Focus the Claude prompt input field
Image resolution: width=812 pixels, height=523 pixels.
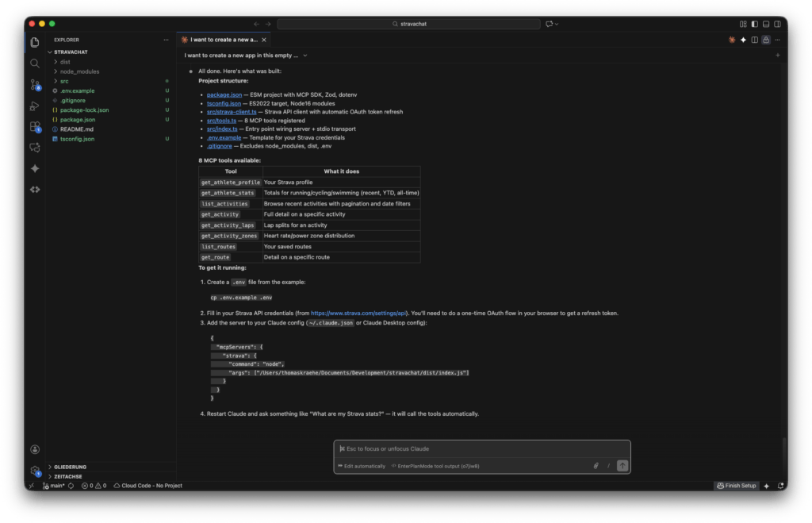click(x=481, y=449)
